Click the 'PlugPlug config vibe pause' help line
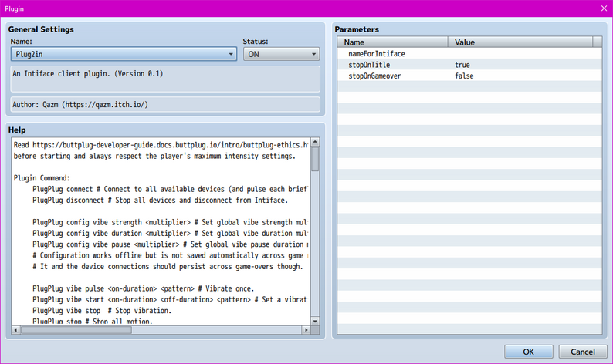Viewport: 613px width, 364px height. point(170,244)
